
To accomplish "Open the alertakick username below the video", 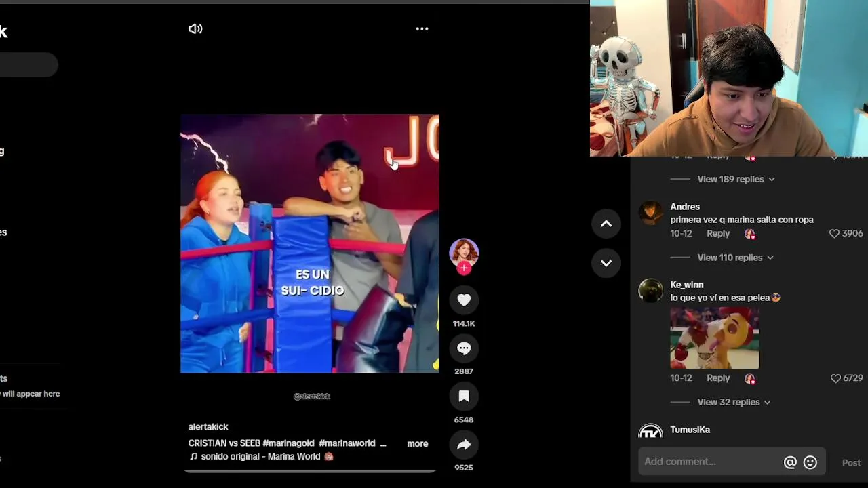I will (208, 427).
